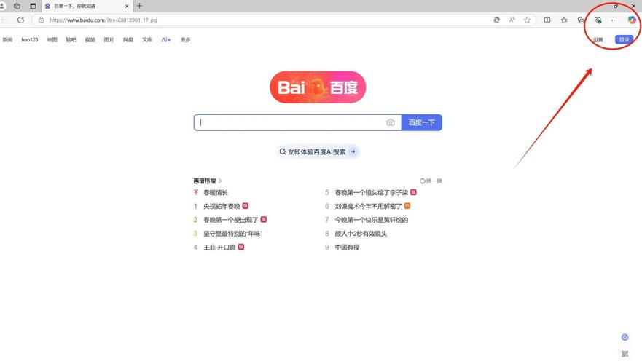The width and height of the screenshot is (642, 364).
Task: Click the 百度一下 search button
Action: coord(422,122)
